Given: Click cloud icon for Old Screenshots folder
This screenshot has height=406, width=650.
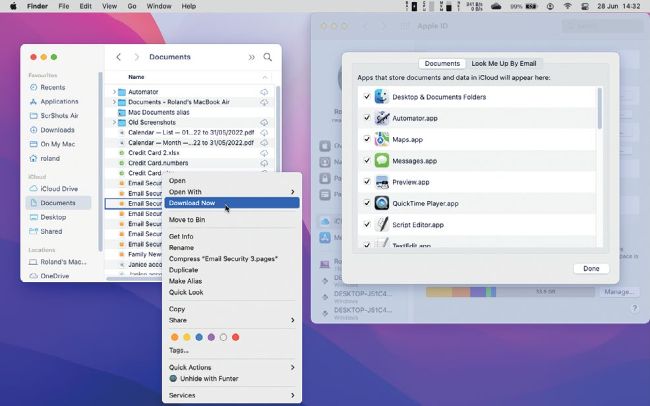Looking at the screenshot, I should coord(264,122).
